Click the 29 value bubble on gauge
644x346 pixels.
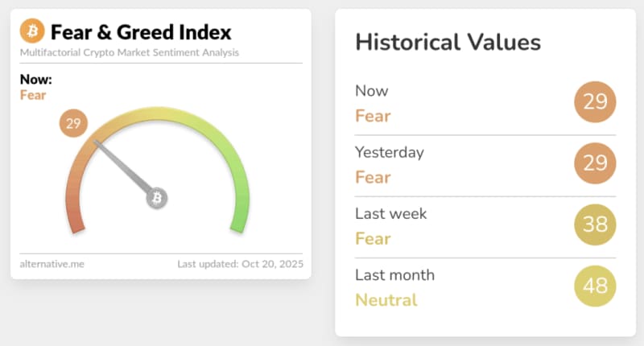click(x=73, y=124)
